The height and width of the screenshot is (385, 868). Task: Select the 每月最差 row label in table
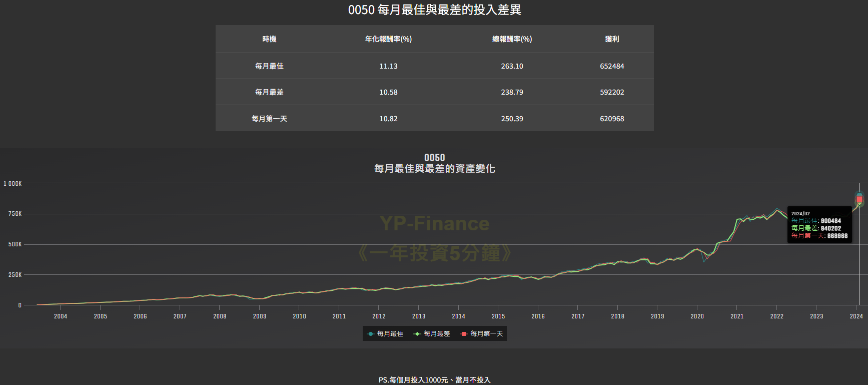tap(269, 92)
